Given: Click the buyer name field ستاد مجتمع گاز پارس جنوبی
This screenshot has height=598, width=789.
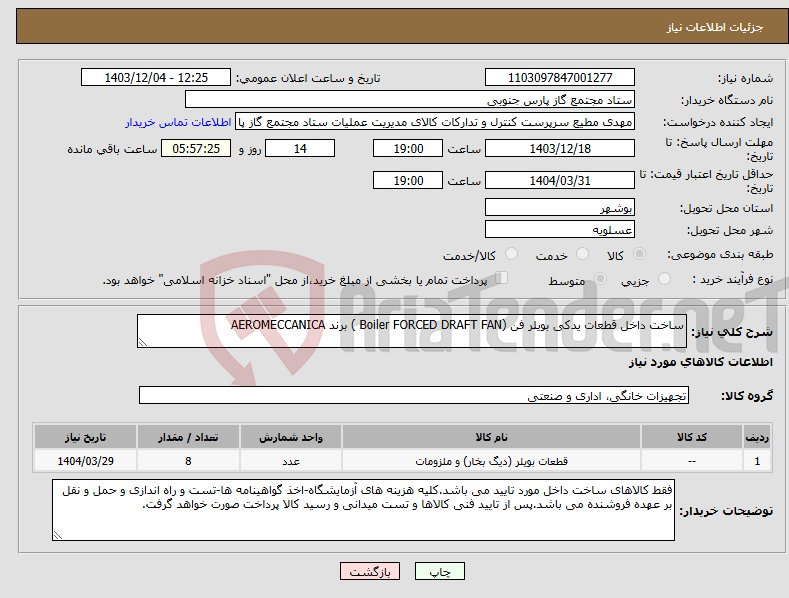Looking at the screenshot, I should [x=410, y=100].
